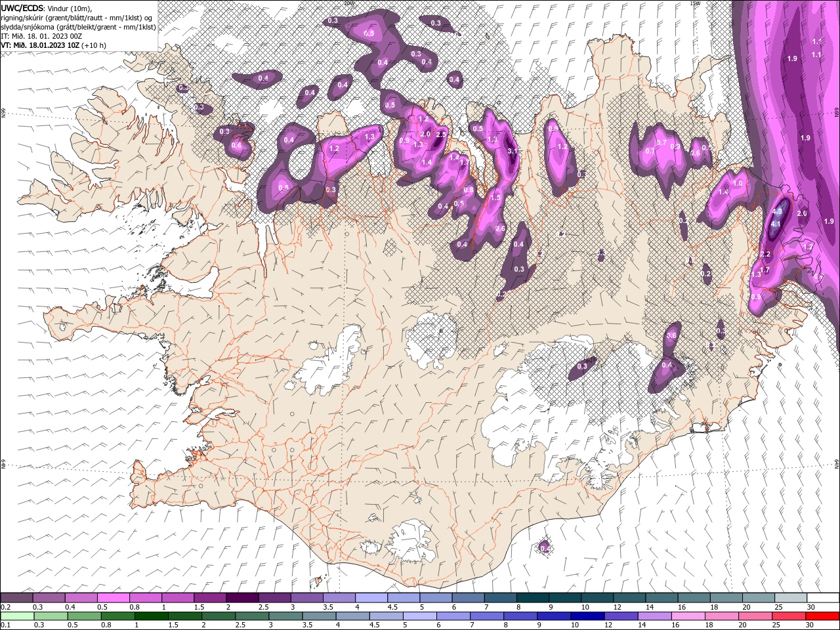
Task: Pick the darkest purple snow swatch between 2 and 2.5
Action: tap(242, 598)
